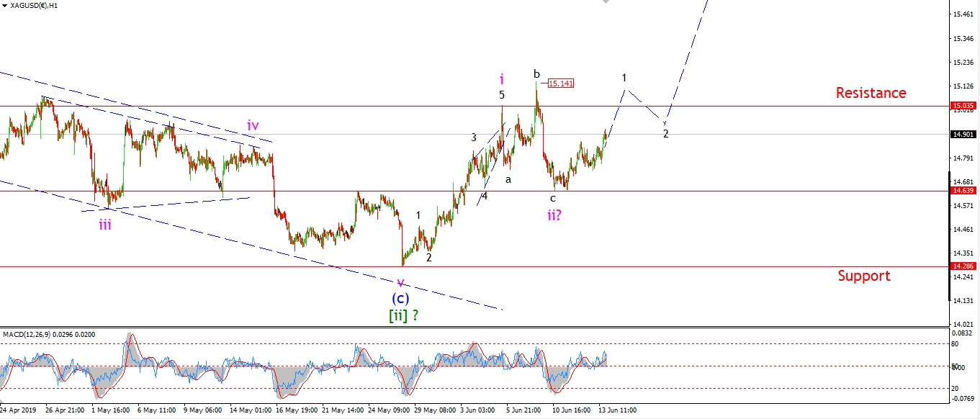980x419 pixels.
Task: Click the magenta ii? wave label
Action: click(554, 214)
